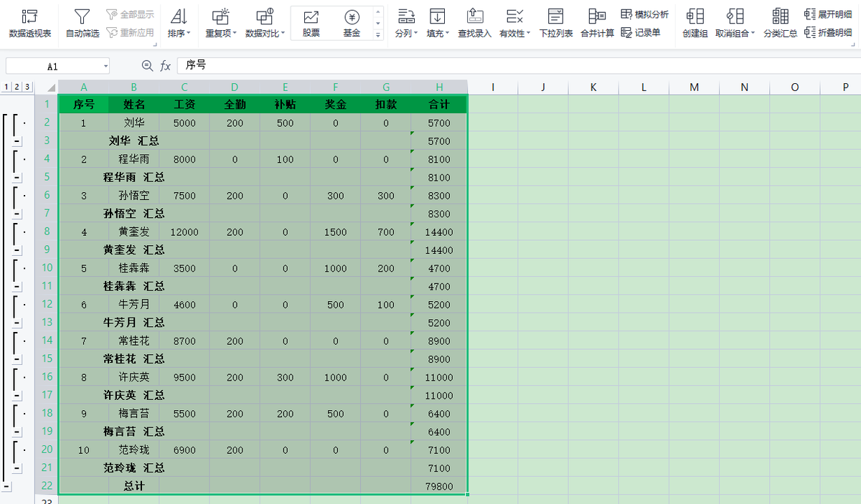This screenshot has height=504, width=861.
Task: Open 模拟分析 what-if analysis
Action: coord(644,14)
